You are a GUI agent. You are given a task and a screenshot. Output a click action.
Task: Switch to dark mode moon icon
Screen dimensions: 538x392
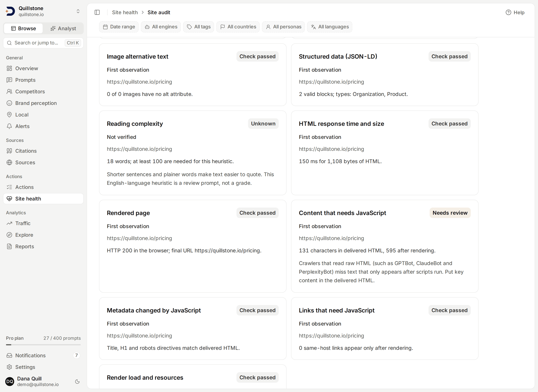[77, 381]
